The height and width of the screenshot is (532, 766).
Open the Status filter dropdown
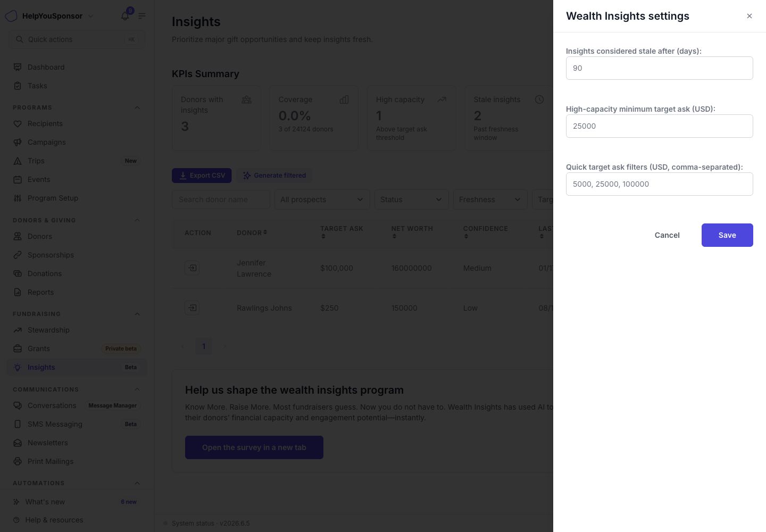pyautogui.click(x=411, y=199)
